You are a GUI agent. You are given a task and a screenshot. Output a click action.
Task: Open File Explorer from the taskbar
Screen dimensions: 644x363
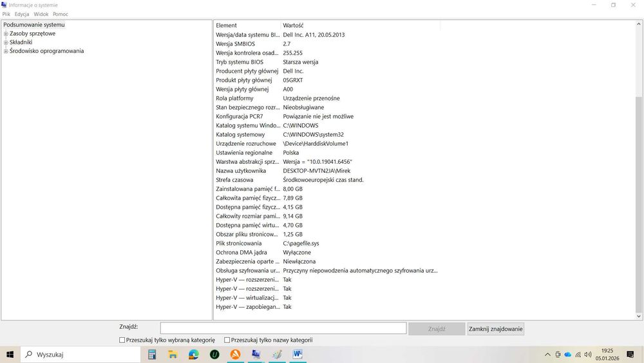point(173,355)
